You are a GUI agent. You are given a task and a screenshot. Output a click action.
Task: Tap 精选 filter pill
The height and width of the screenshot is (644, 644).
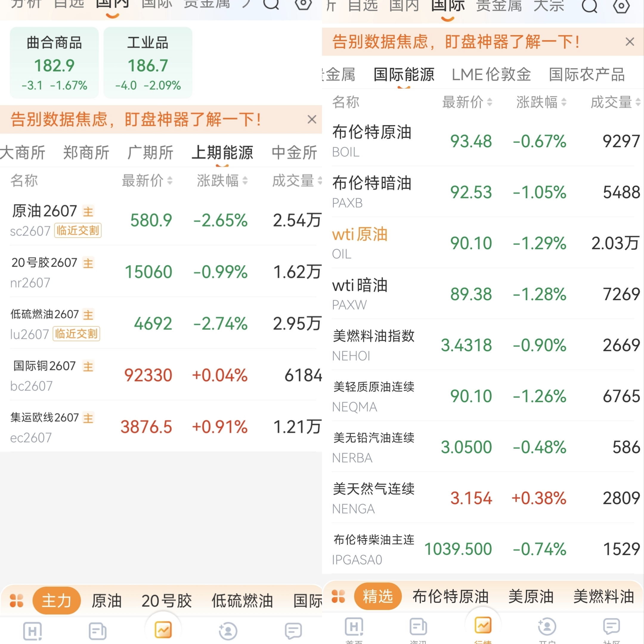coord(378,596)
